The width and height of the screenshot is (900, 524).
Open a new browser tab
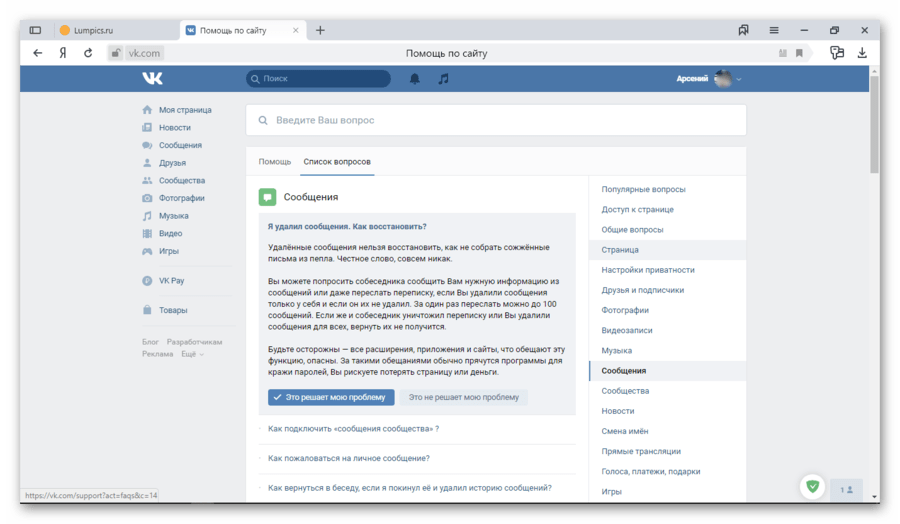pyautogui.click(x=320, y=30)
